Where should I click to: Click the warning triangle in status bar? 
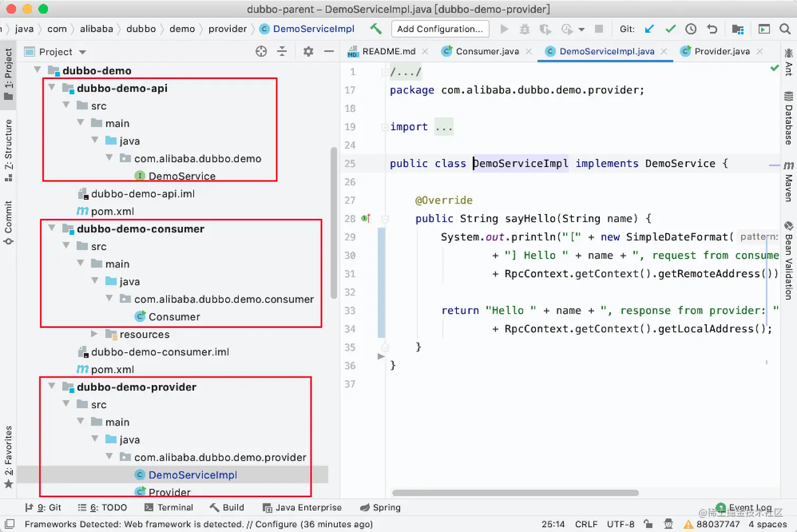(x=688, y=524)
